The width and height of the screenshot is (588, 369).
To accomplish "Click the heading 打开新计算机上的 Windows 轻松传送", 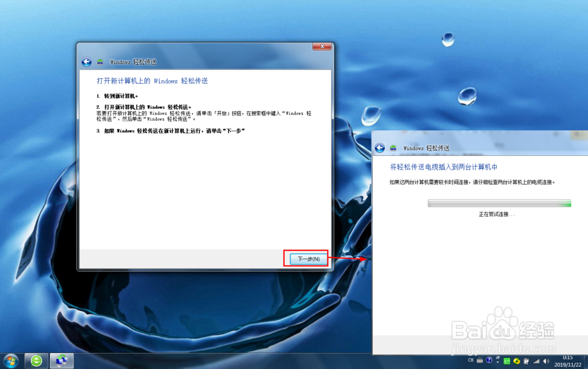I will tap(152, 81).
